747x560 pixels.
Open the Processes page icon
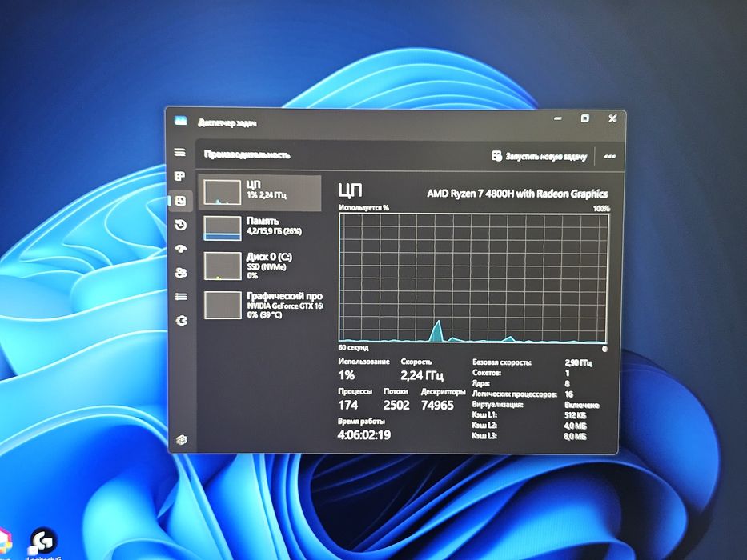coord(179,177)
